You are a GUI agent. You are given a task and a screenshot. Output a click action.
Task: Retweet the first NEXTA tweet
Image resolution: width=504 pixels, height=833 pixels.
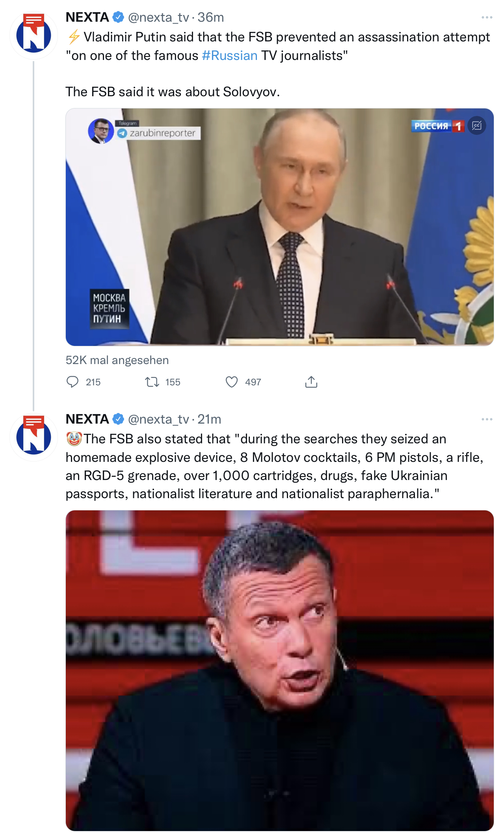tap(152, 382)
